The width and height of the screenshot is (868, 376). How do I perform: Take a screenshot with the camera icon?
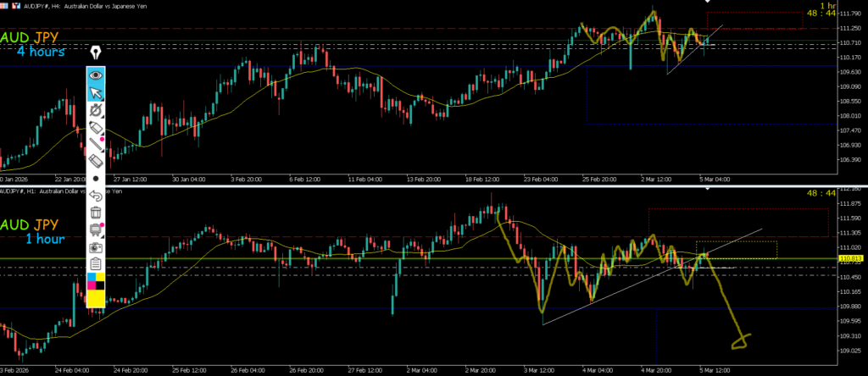(96, 247)
